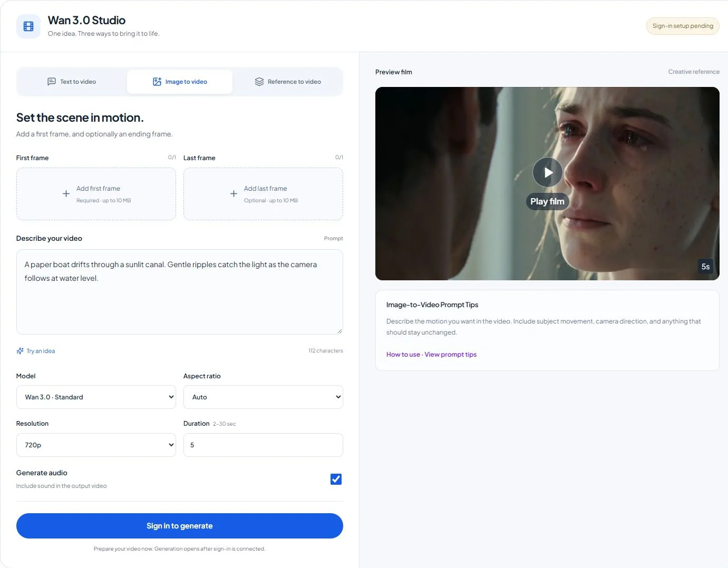728x568 pixels.
Task: Click the Sign-in setup pending badge
Action: tap(683, 26)
